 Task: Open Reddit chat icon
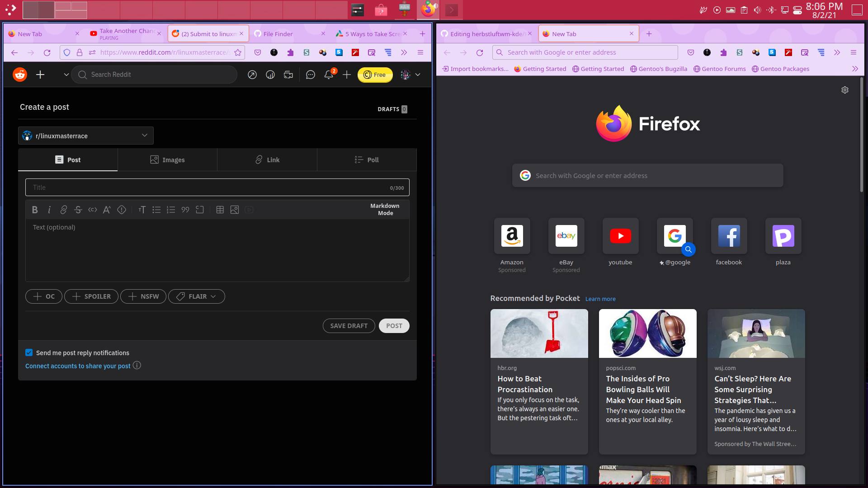coord(310,75)
